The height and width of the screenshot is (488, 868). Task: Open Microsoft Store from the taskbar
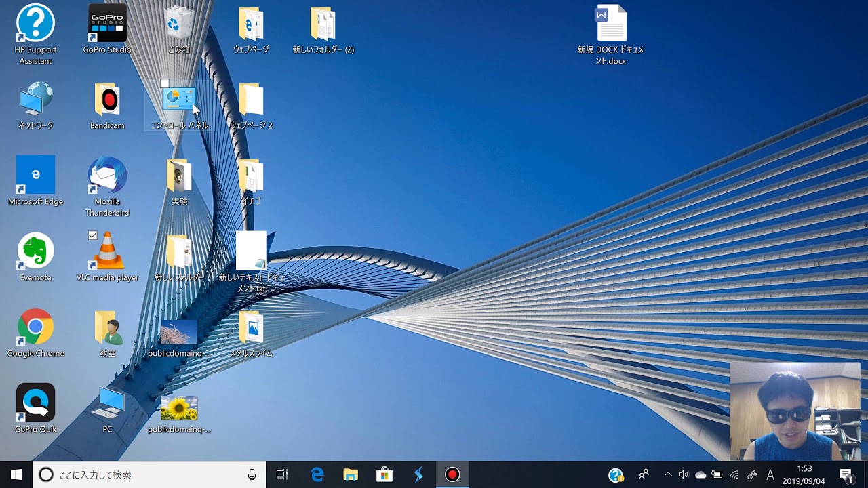(x=384, y=474)
